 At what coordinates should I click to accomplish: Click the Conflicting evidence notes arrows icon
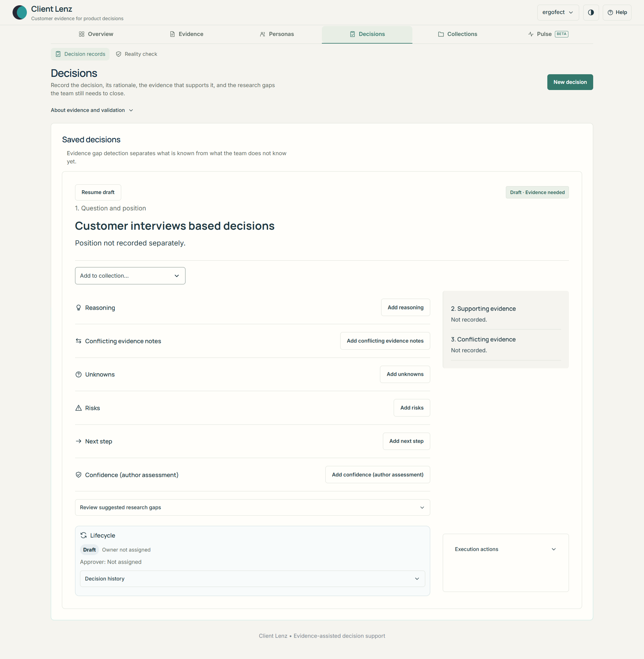coord(79,341)
